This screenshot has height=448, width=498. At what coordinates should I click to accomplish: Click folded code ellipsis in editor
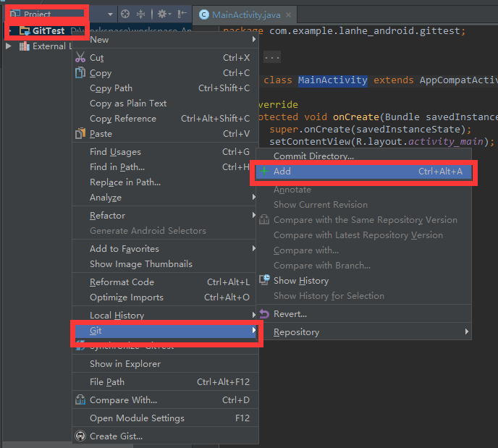click(272, 58)
